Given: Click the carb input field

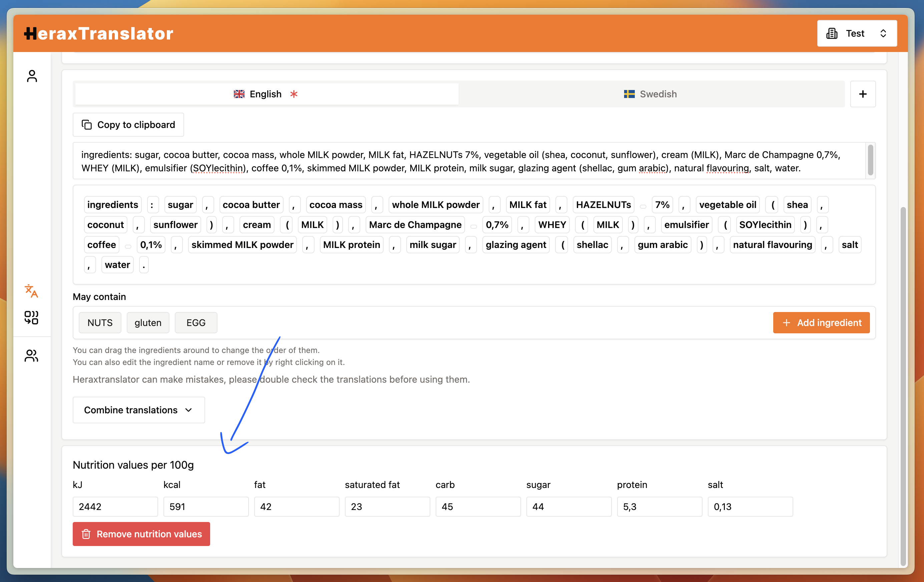Looking at the screenshot, I should coord(478,507).
